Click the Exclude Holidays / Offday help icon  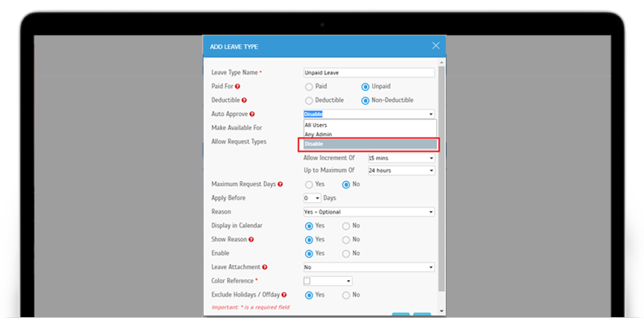(x=284, y=295)
